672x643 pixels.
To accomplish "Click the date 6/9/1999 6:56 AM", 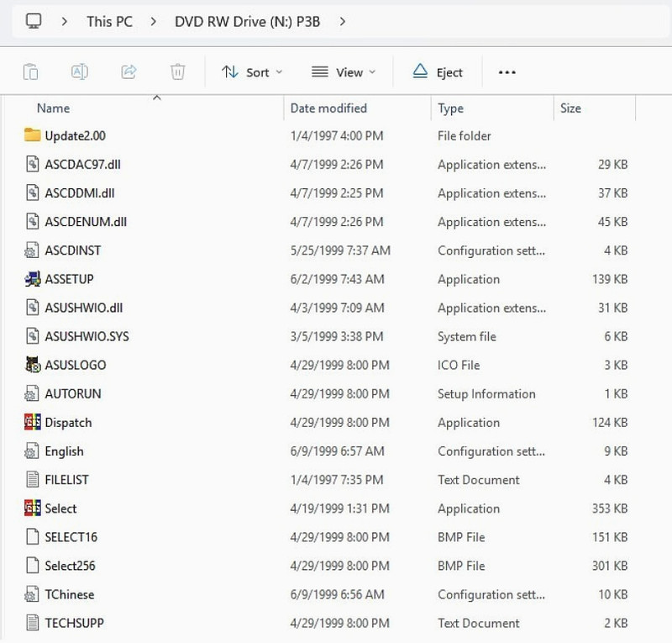I will pos(338,594).
